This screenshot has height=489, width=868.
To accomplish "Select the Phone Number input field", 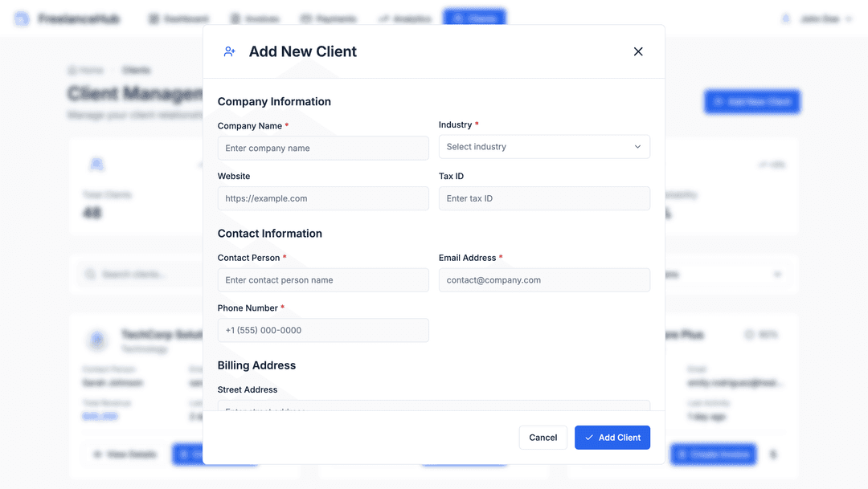I will [x=323, y=331].
